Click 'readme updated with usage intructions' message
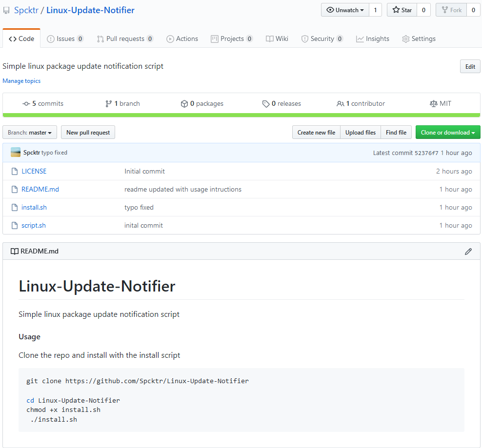The width and height of the screenshot is (482, 448). 183,189
